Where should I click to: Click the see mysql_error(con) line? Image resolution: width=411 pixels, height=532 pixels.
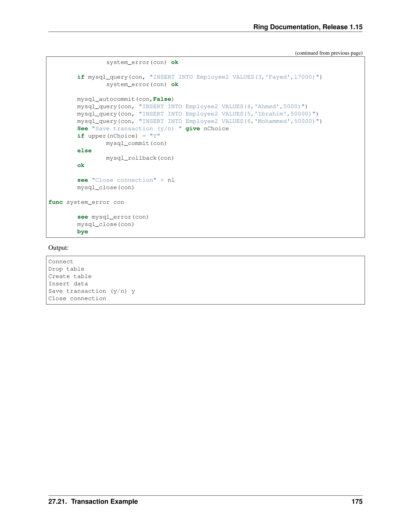click(113, 217)
